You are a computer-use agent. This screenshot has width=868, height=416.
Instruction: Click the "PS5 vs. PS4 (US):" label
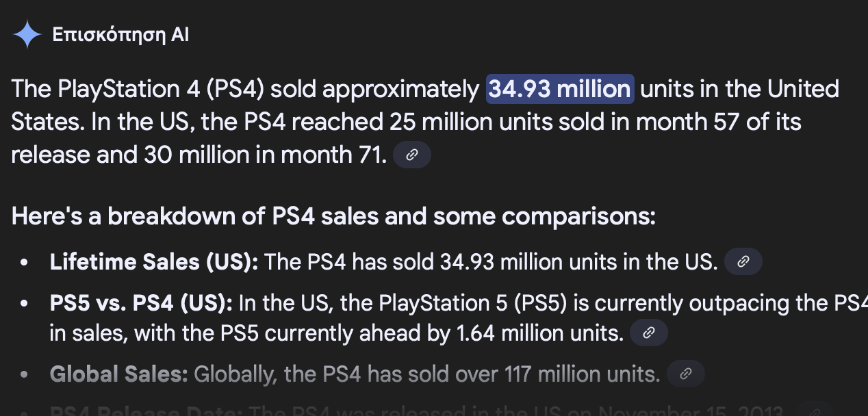click(x=142, y=302)
